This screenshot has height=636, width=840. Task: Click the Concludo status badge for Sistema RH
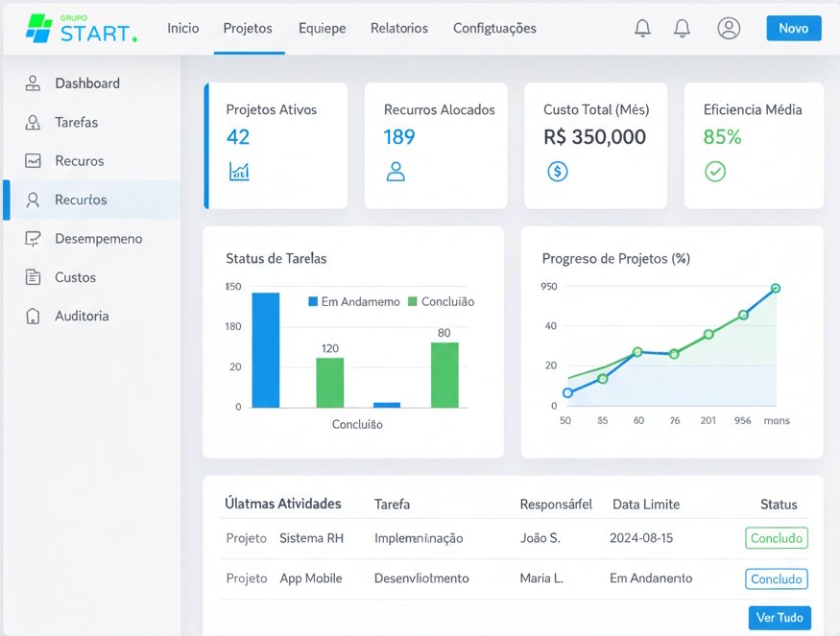click(776, 538)
